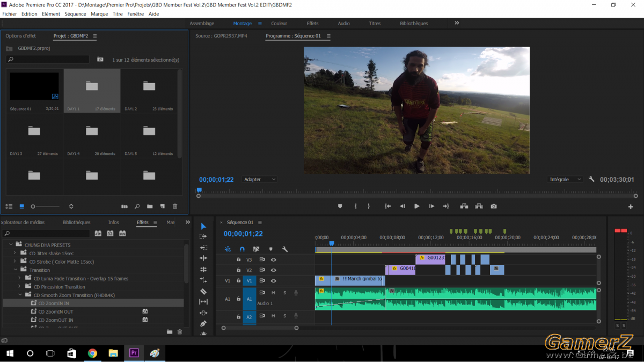Filter Accelerated Effects in Effects panel
Image resolution: width=644 pixels, height=363 pixels.
(x=98, y=233)
